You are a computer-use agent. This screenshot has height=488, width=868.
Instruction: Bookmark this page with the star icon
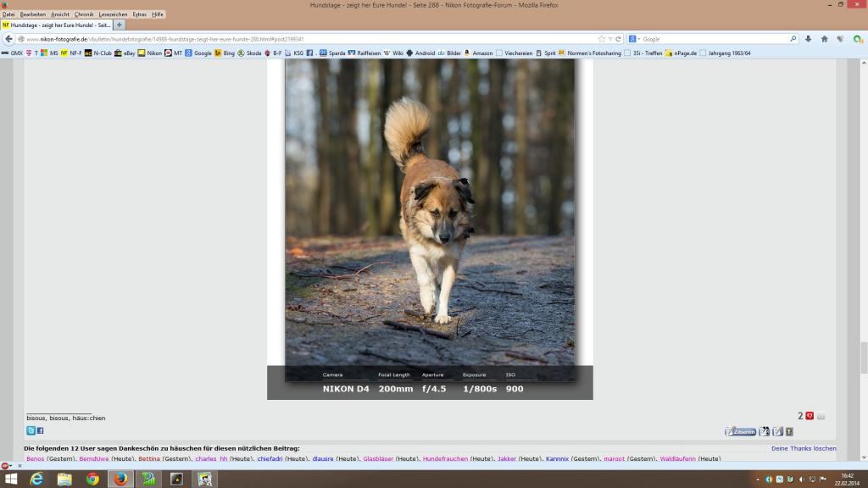pos(602,39)
